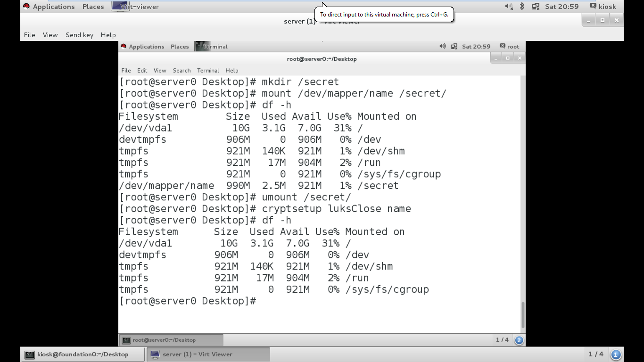Open the Send key menu in Virt Viewer

click(x=79, y=35)
